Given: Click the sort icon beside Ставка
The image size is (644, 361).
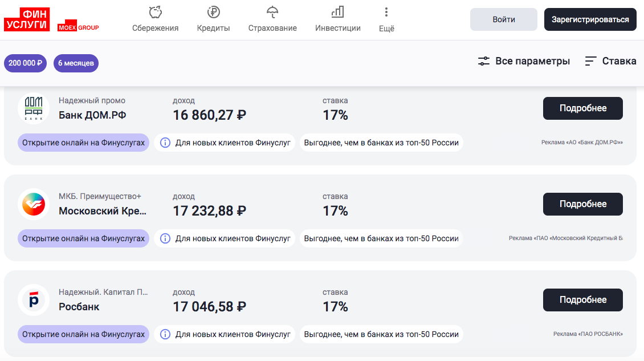Looking at the screenshot, I should [x=590, y=61].
